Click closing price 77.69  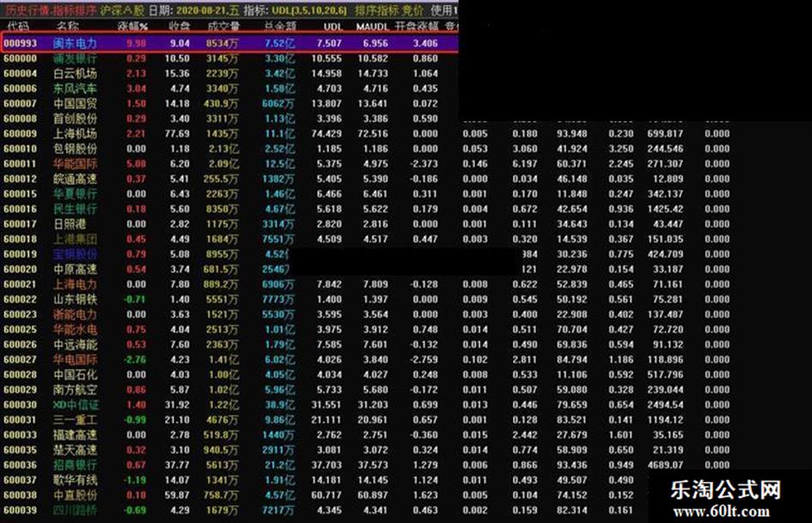point(177,134)
